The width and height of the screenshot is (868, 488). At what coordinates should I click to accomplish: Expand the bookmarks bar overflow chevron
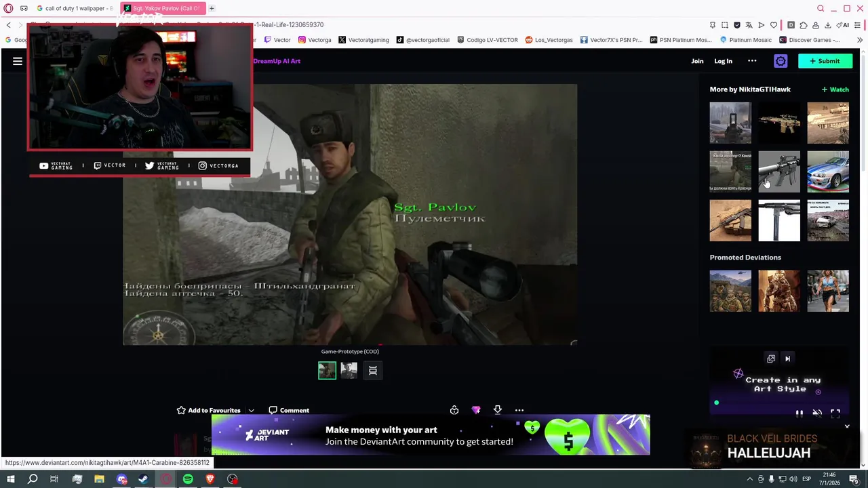pos(859,40)
